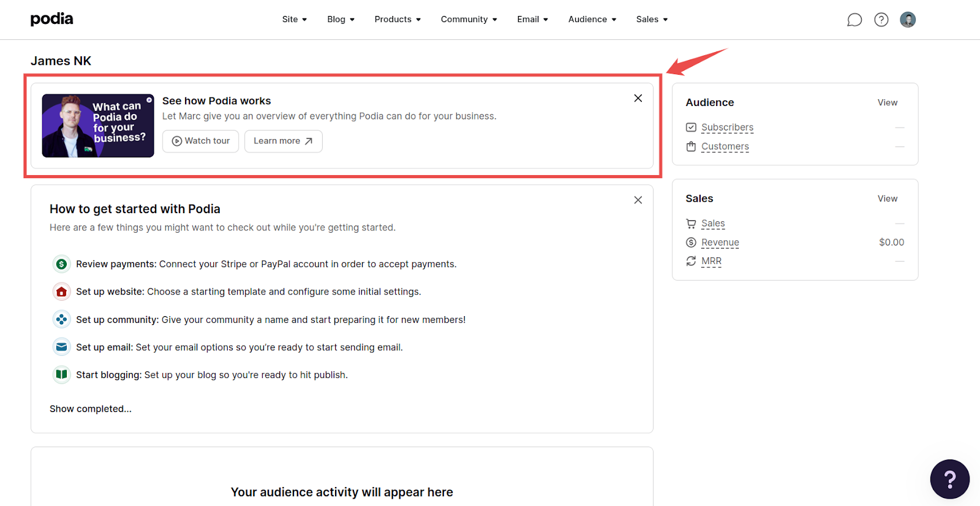Open the Customers link
Viewport: 980px width, 506px height.
[x=725, y=146]
